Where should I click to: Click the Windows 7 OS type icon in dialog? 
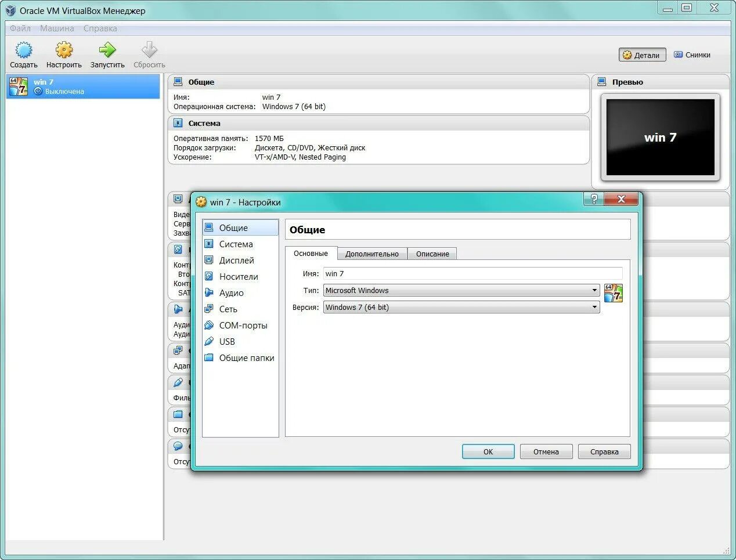613,293
